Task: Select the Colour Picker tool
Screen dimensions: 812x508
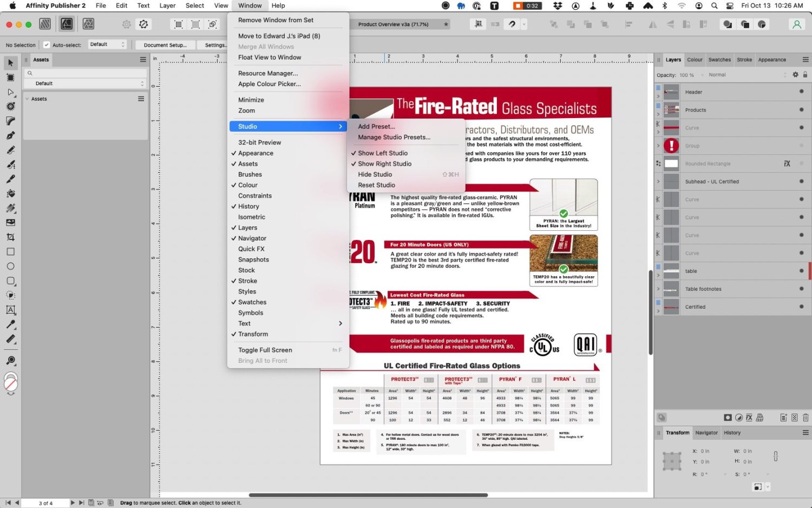Action: [10, 324]
